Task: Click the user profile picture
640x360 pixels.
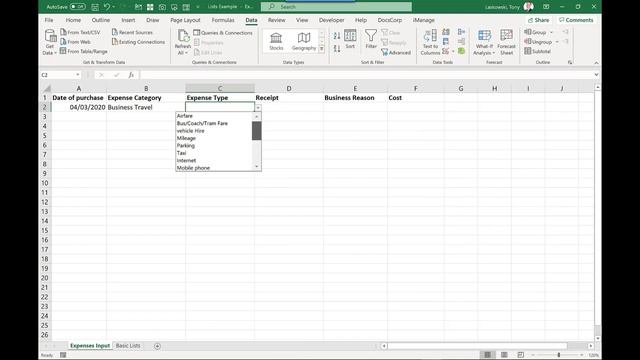Action: [x=529, y=7]
